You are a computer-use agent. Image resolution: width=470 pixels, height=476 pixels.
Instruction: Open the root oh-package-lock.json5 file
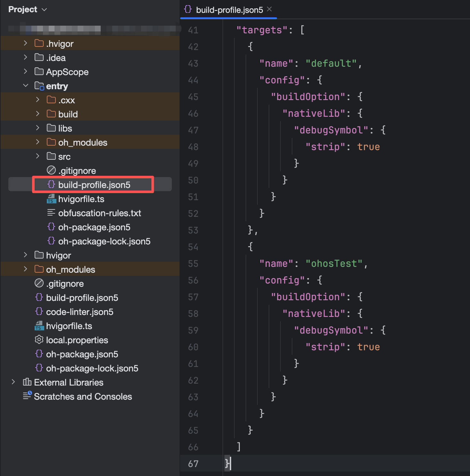point(92,368)
